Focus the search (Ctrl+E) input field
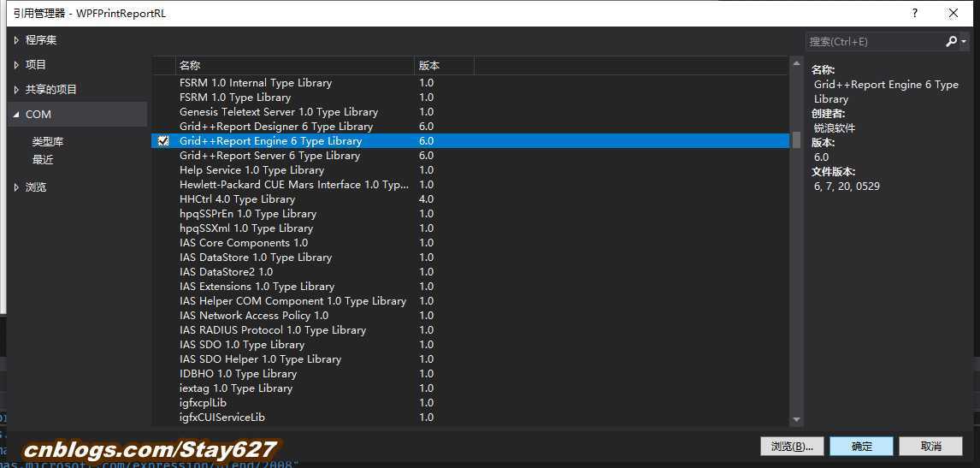This screenshot has height=468, width=980. click(875, 42)
